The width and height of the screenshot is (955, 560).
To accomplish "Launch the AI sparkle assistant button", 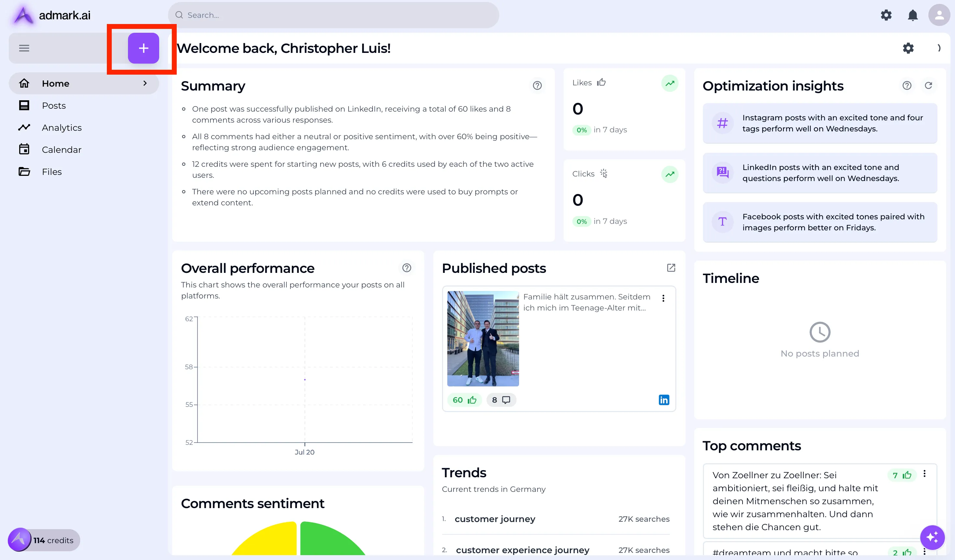I will [x=932, y=537].
